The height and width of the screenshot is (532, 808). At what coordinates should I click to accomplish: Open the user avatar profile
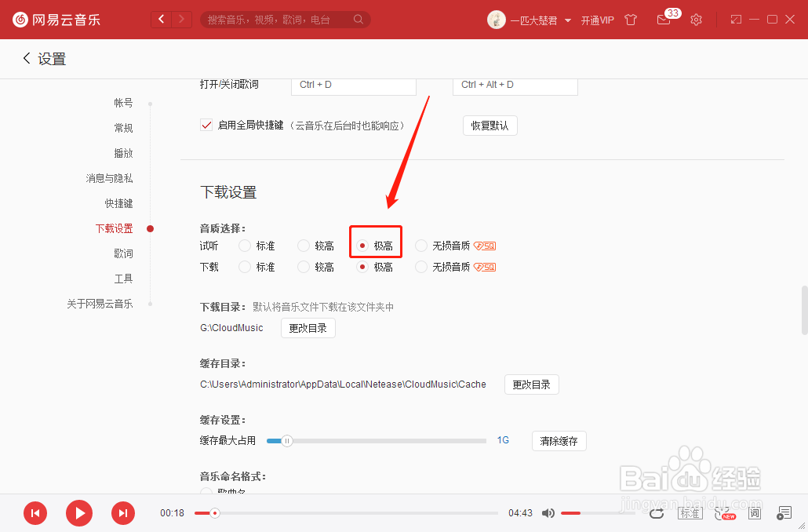click(x=496, y=20)
